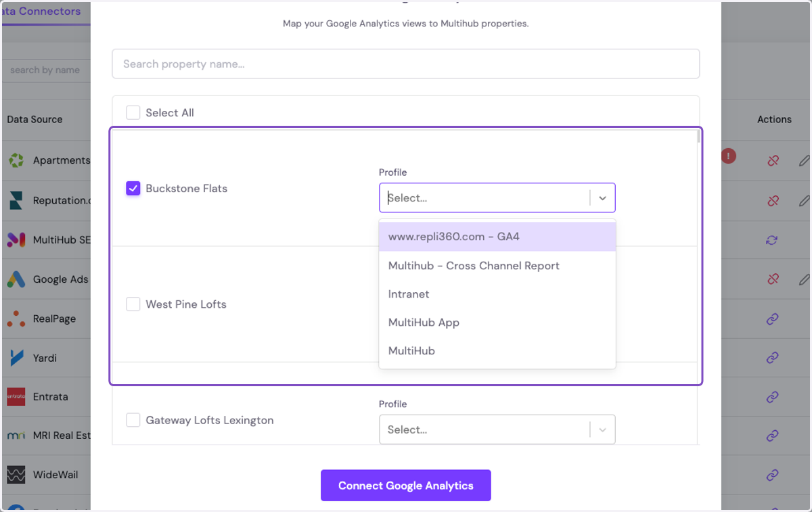This screenshot has width=812, height=512.
Task: Connect WideWail using its link icon
Action: [773, 476]
